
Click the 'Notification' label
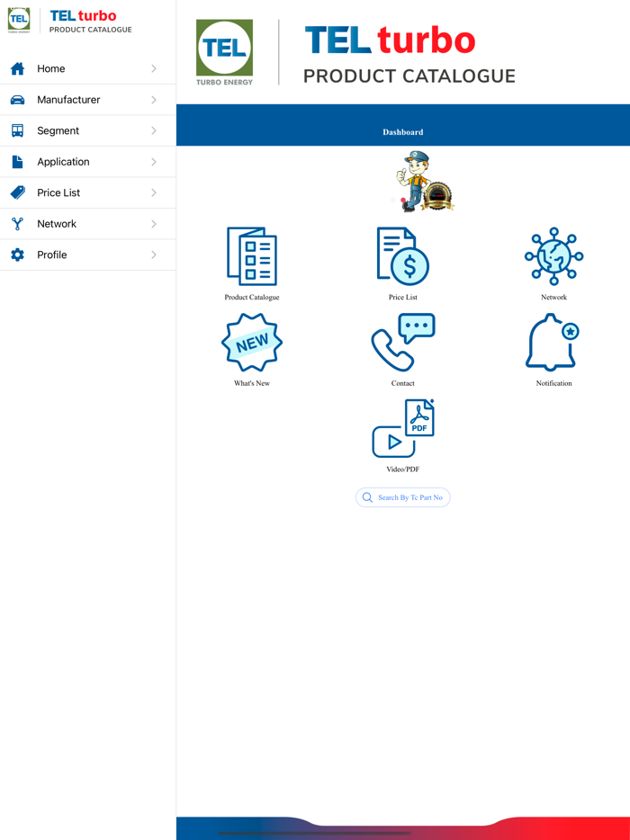pyautogui.click(x=553, y=383)
